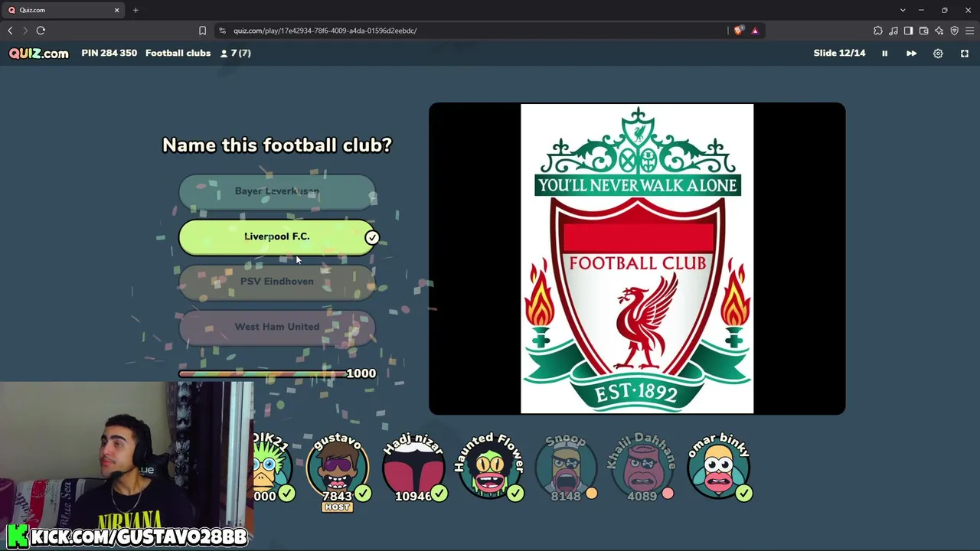This screenshot has width=980, height=551.
Task: Click the Football clubs quiz title
Action: [x=178, y=53]
